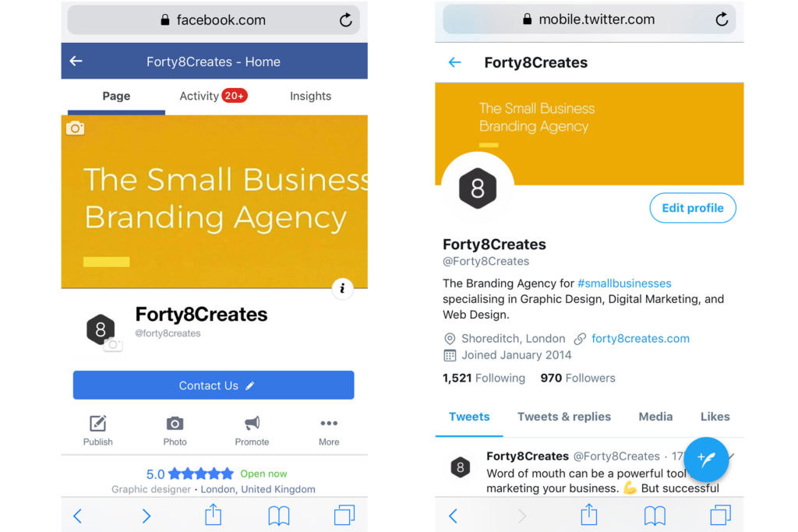This screenshot has width=798, height=532.
Task: Open Safari share icon under Twitter
Action: [x=589, y=514]
